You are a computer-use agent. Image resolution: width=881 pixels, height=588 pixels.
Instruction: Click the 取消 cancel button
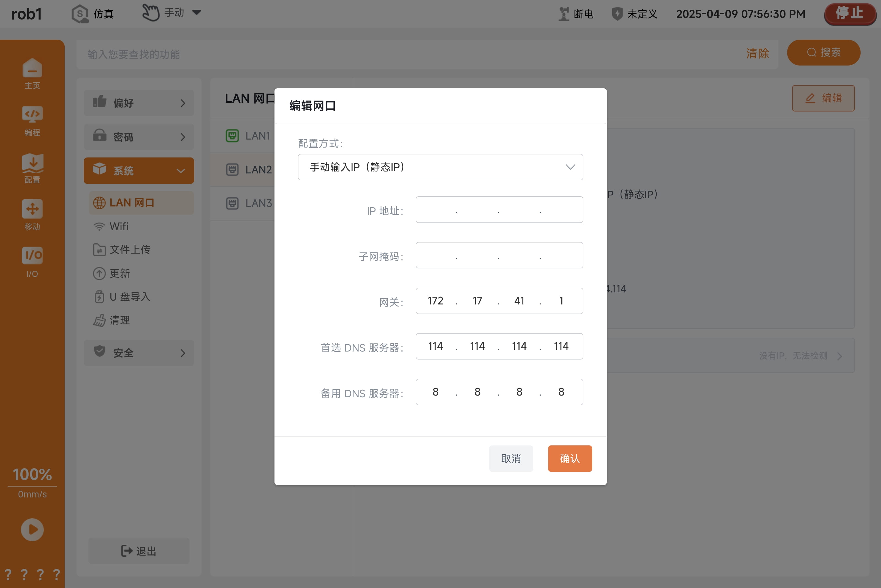point(511,458)
